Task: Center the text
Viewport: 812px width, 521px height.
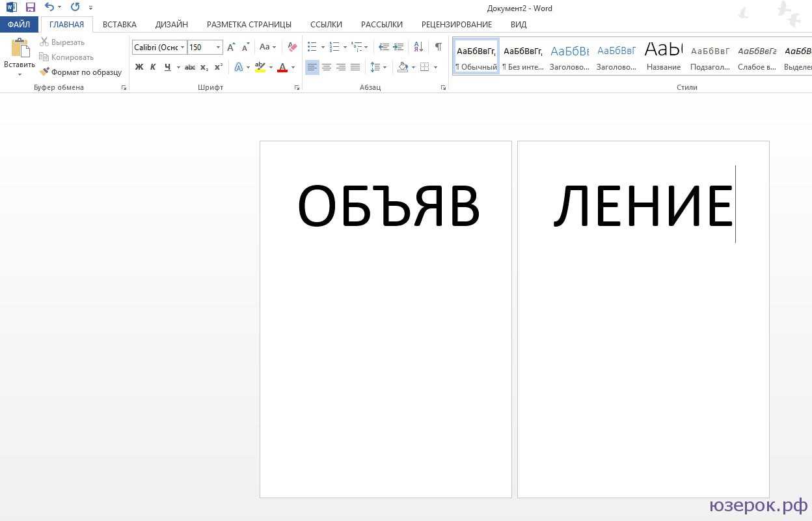Action: tap(327, 67)
